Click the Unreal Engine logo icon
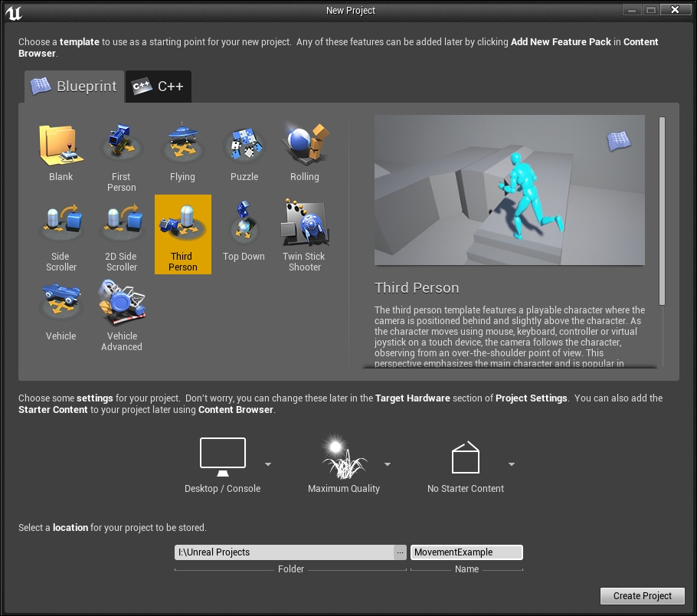The width and height of the screenshot is (697, 616). click(13, 12)
